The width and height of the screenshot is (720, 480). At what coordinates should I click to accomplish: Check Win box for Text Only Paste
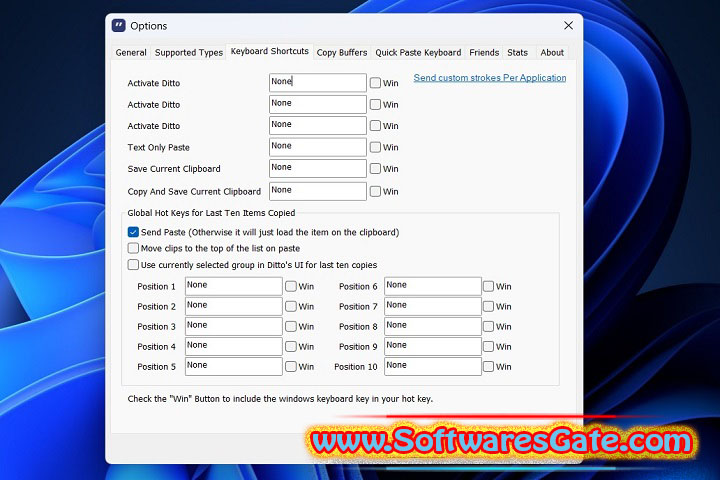[x=375, y=147]
